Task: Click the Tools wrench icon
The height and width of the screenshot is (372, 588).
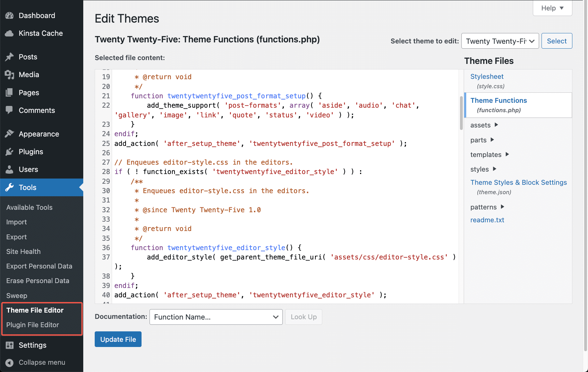Action: pos(9,188)
